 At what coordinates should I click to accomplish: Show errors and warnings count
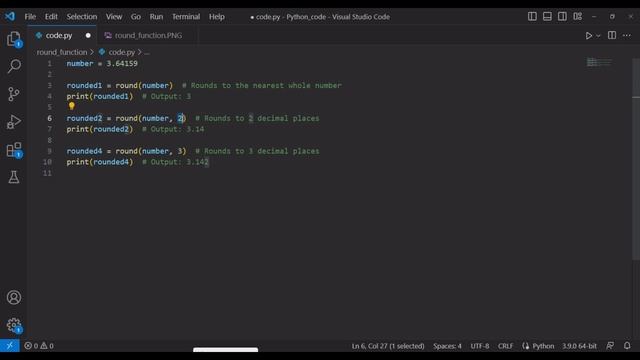[x=39, y=346]
